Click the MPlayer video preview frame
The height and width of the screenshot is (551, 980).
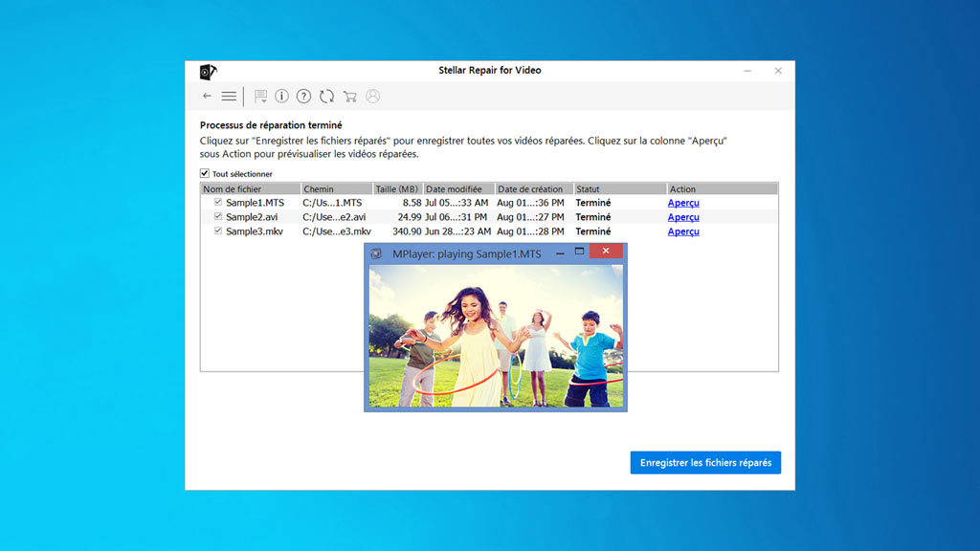[x=496, y=336]
